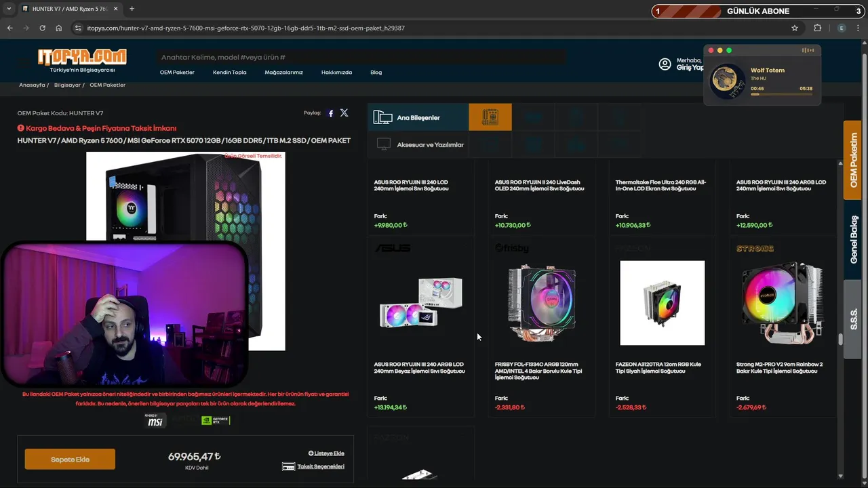Click the +10.730,00 ₺ price difference
Image resolution: width=868 pixels, height=488 pixels.
click(x=513, y=225)
